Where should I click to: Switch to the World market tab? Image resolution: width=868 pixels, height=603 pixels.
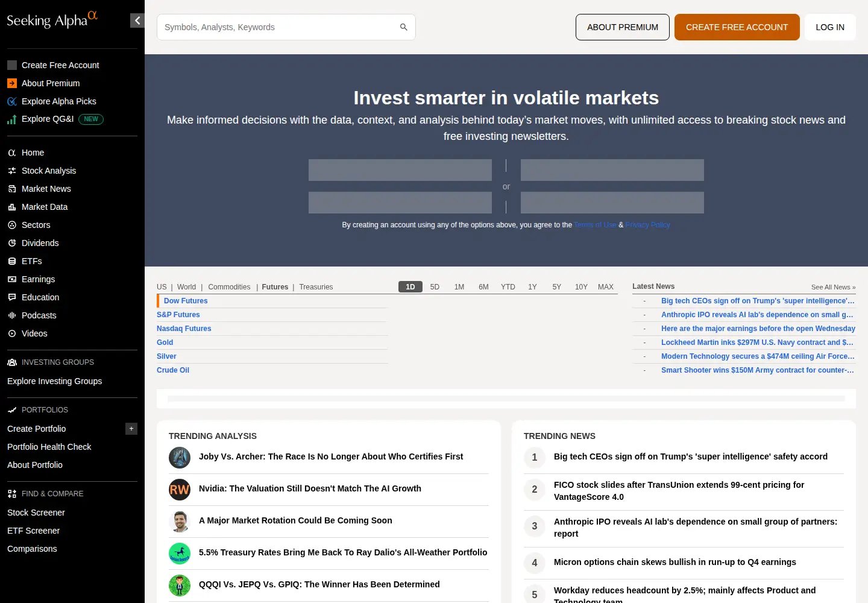click(186, 287)
